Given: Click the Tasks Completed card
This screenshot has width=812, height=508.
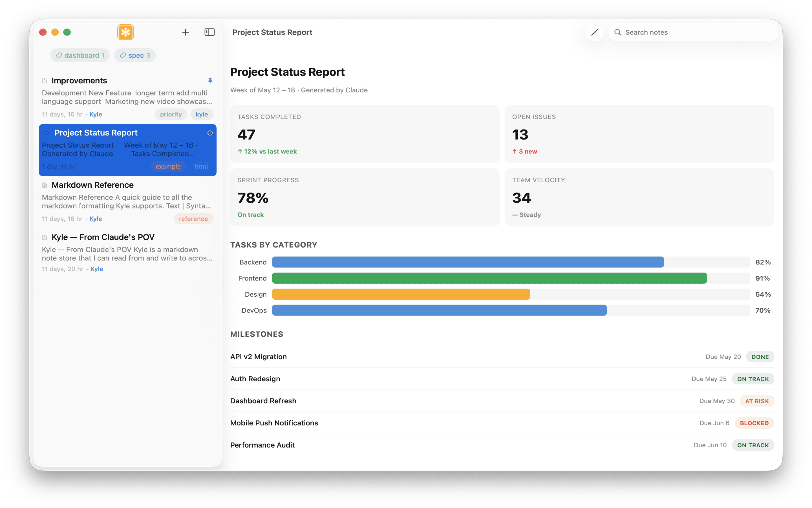Looking at the screenshot, I should [365, 134].
